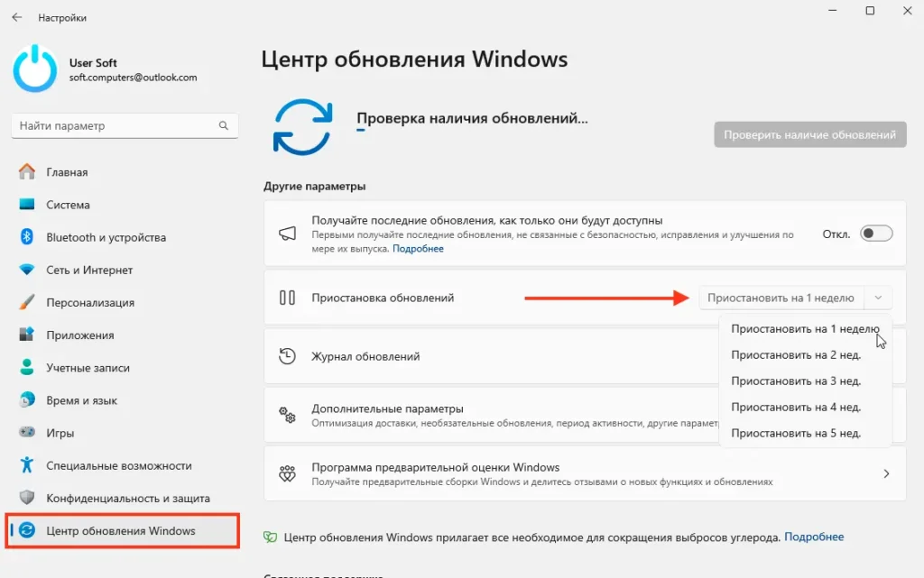Expand the Приостановить на 1 неделю dropdown arrow

[x=878, y=298]
